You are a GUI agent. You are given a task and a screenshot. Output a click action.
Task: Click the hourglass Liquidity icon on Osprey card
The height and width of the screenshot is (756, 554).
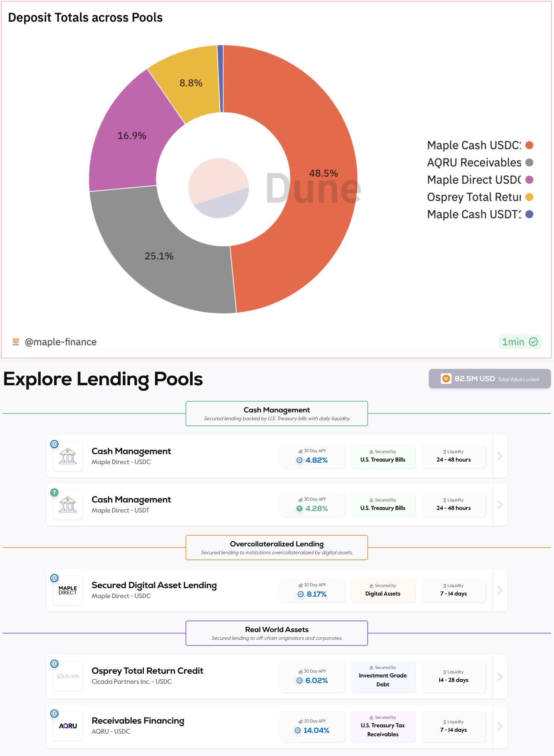click(445, 672)
